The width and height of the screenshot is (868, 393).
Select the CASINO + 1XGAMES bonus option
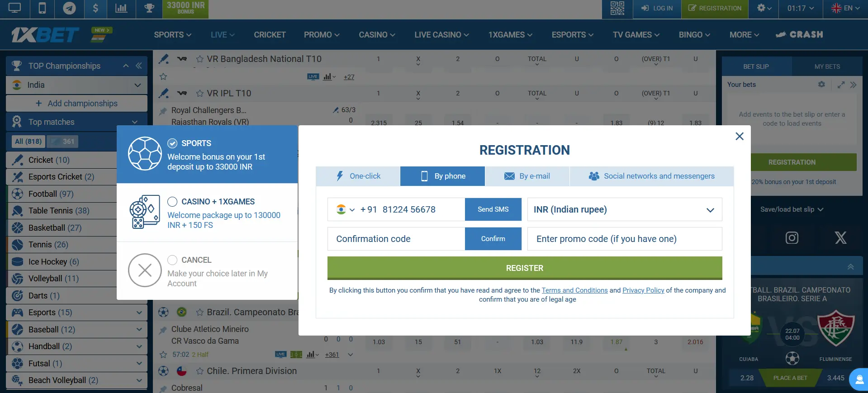point(207,213)
